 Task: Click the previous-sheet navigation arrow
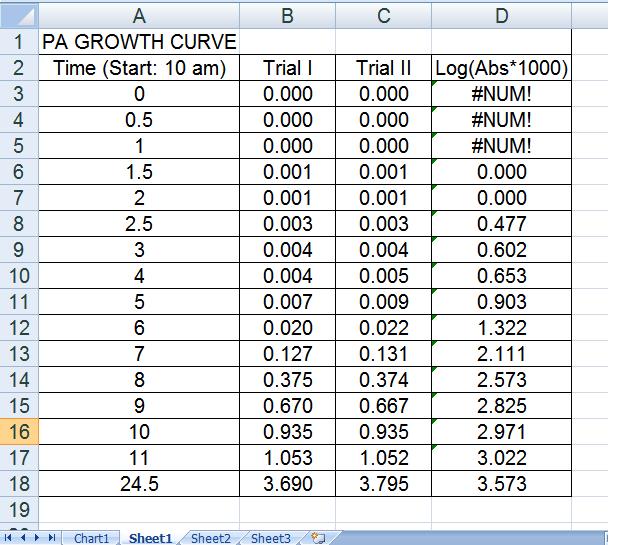click(24, 538)
